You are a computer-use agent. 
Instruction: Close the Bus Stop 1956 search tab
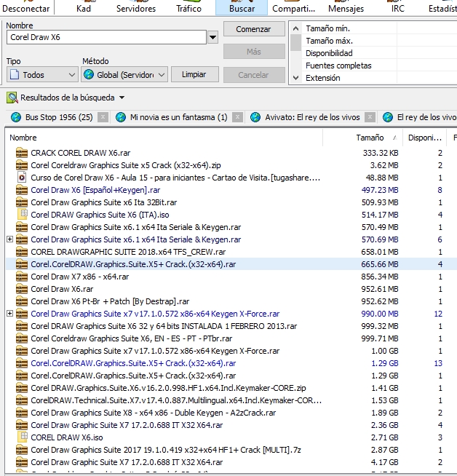coord(103,117)
